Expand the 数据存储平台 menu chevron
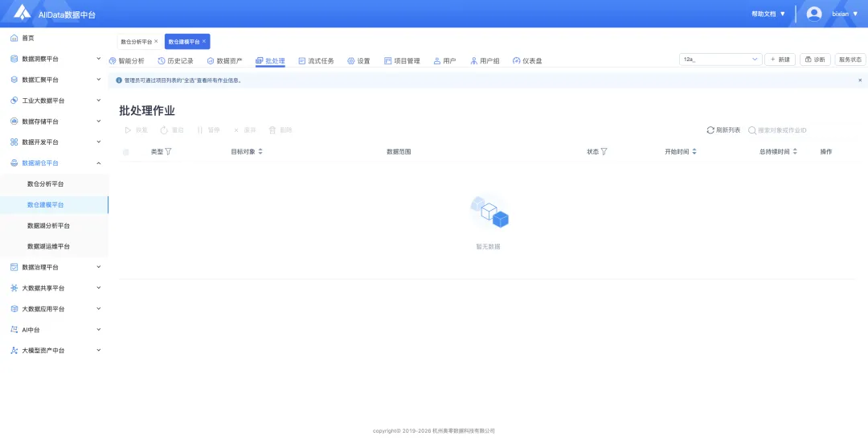 pos(99,121)
